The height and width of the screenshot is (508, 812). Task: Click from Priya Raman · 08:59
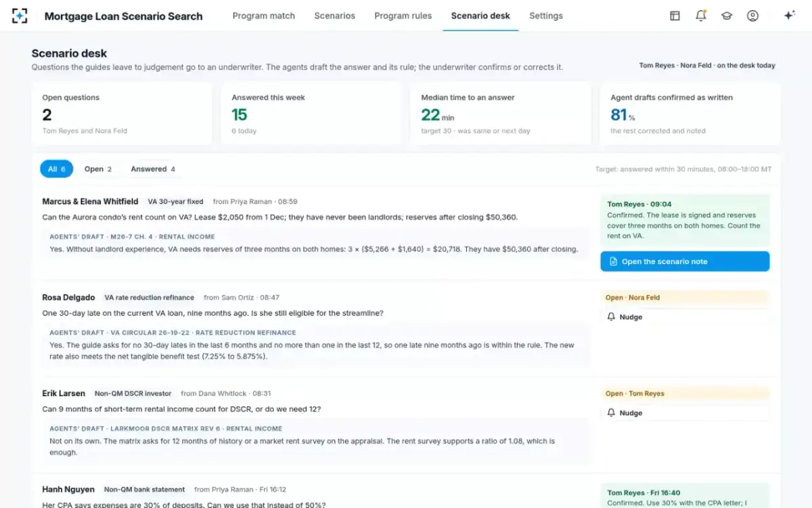[255, 202]
